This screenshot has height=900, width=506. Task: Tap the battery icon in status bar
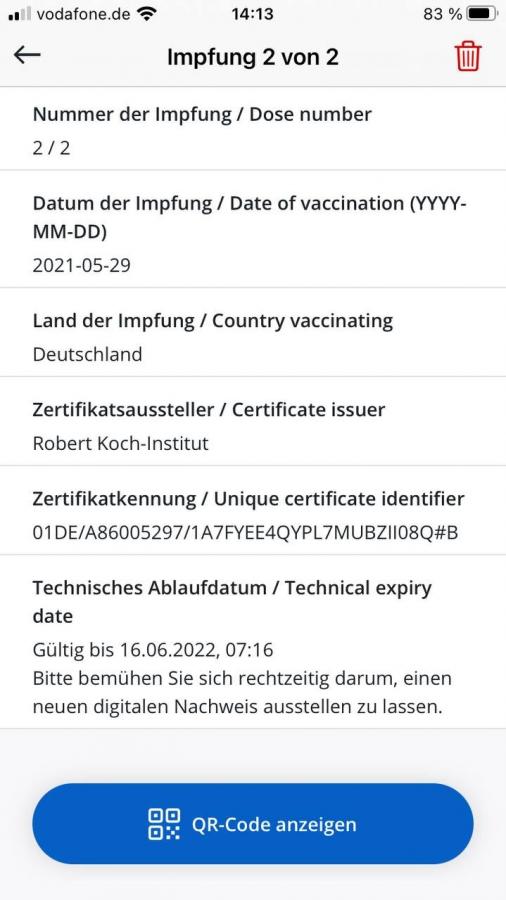tap(483, 13)
